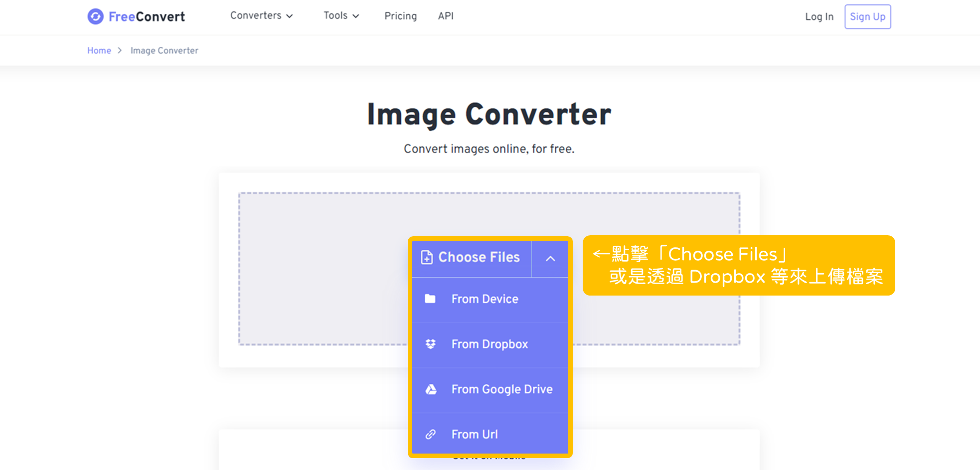The image size is (980, 470).
Task: Click the chevron arrow in Home breadcrumb
Action: pyautogui.click(x=120, y=50)
